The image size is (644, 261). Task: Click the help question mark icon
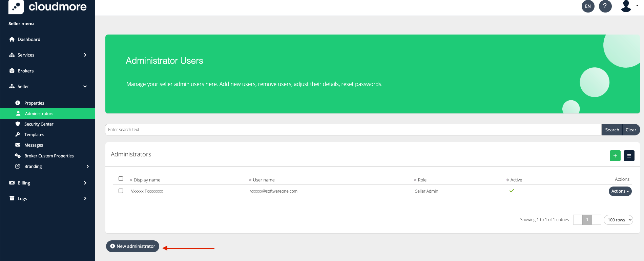[x=605, y=6]
